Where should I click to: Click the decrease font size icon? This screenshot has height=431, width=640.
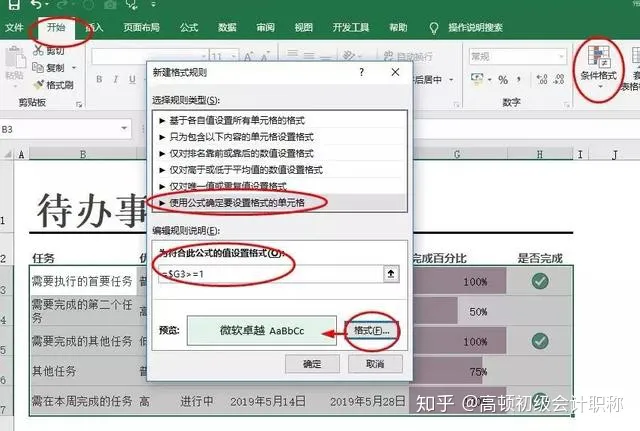[265, 56]
